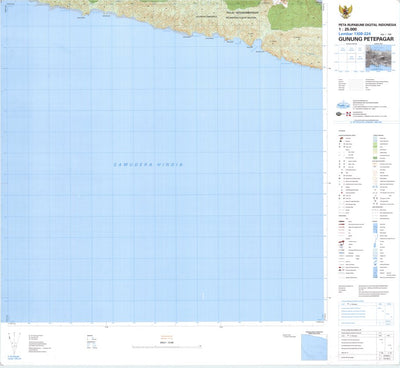400x368 pixels.
Task: Click the Garuda Pancasila national emblem
Action: (345, 12)
